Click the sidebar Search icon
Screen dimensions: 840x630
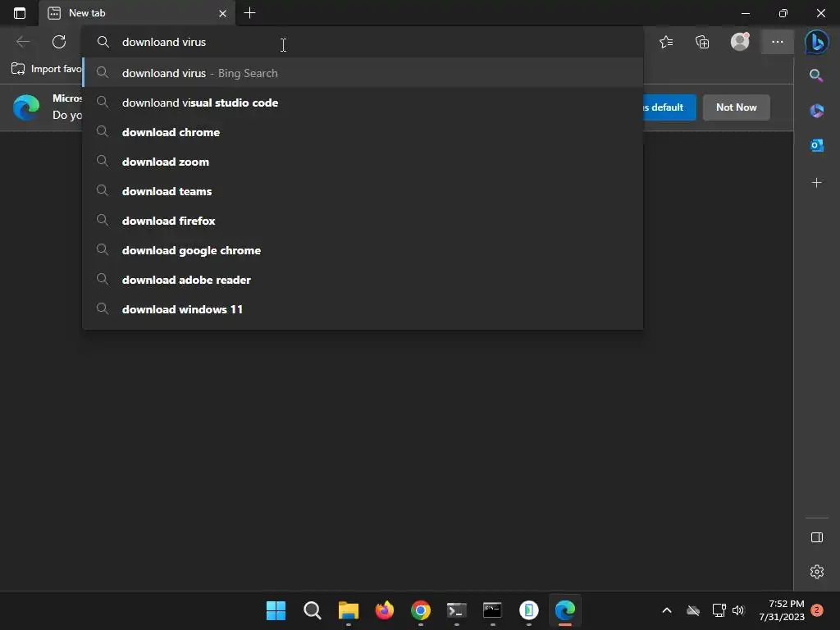pos(816,75)
